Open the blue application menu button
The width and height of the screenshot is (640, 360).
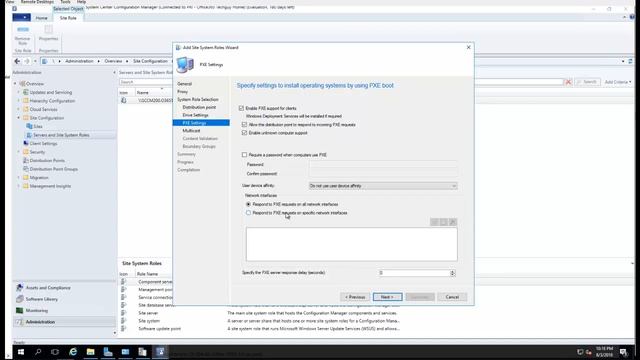coord(21,18)
